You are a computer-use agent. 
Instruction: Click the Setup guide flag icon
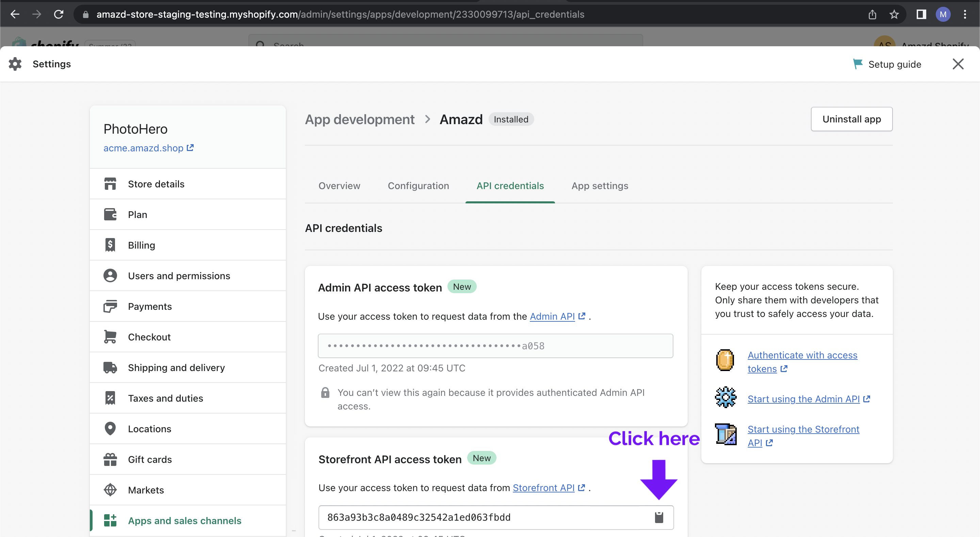pos(857,64)
